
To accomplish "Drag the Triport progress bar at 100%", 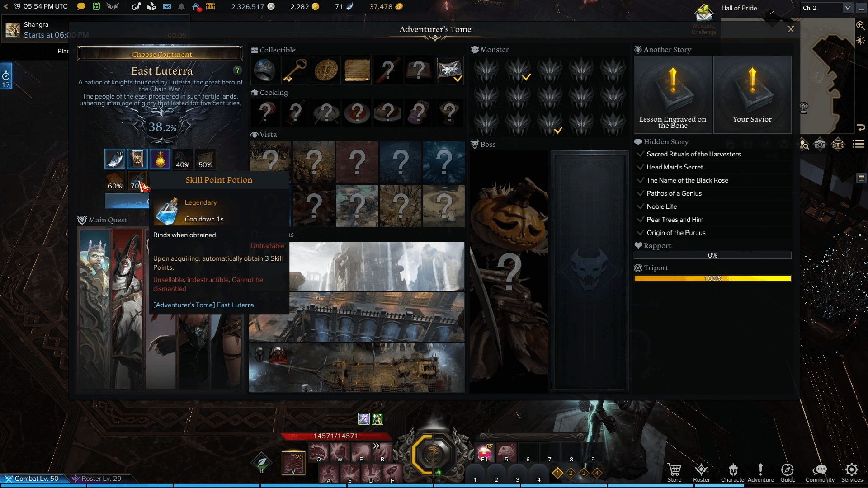I will [712, 278].
